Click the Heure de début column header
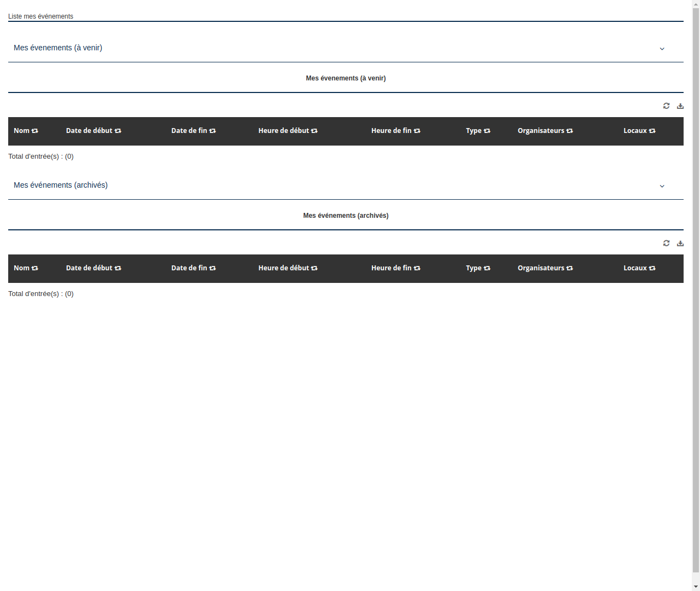The height and width of the screenshot is (591, 700). pos(284,131)
